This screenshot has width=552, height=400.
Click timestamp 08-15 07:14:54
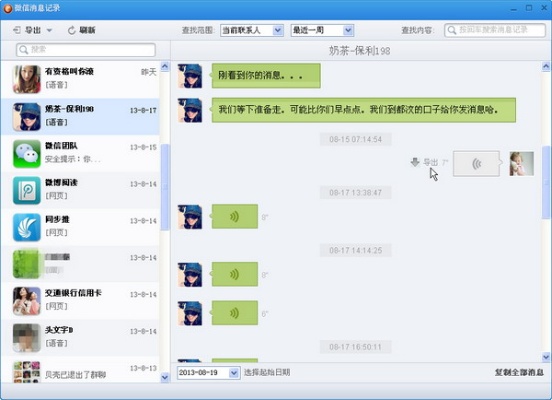pyautogui.click(x=356, y=139)
